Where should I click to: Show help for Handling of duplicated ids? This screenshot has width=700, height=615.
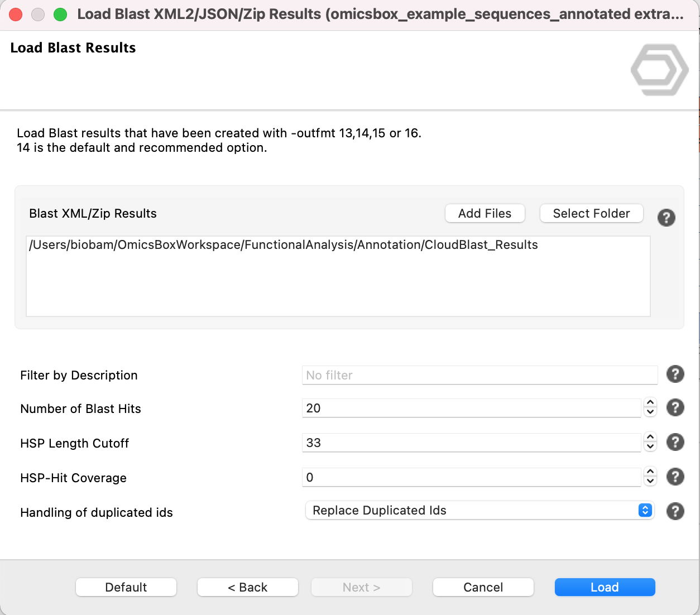[675, 511]
